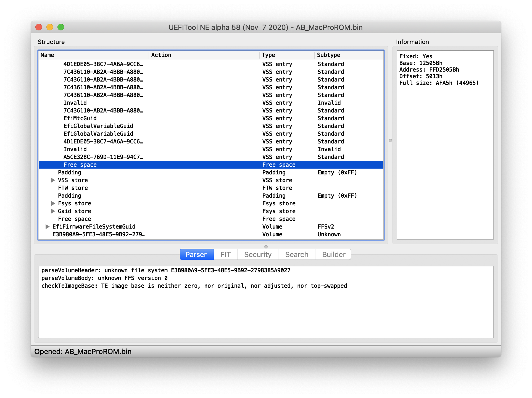Select the FTW store row
This screenshot has width=532, height=398.
[73, 188]
